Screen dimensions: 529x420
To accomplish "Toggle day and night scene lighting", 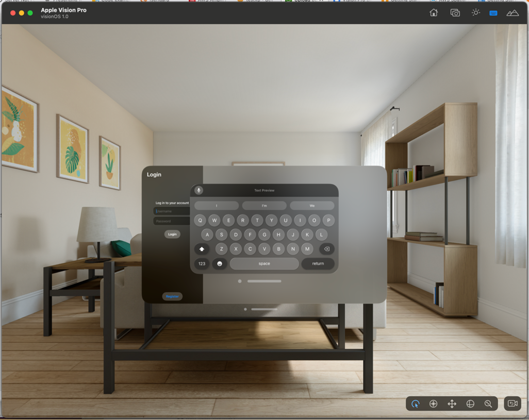I will pos(476,12).
